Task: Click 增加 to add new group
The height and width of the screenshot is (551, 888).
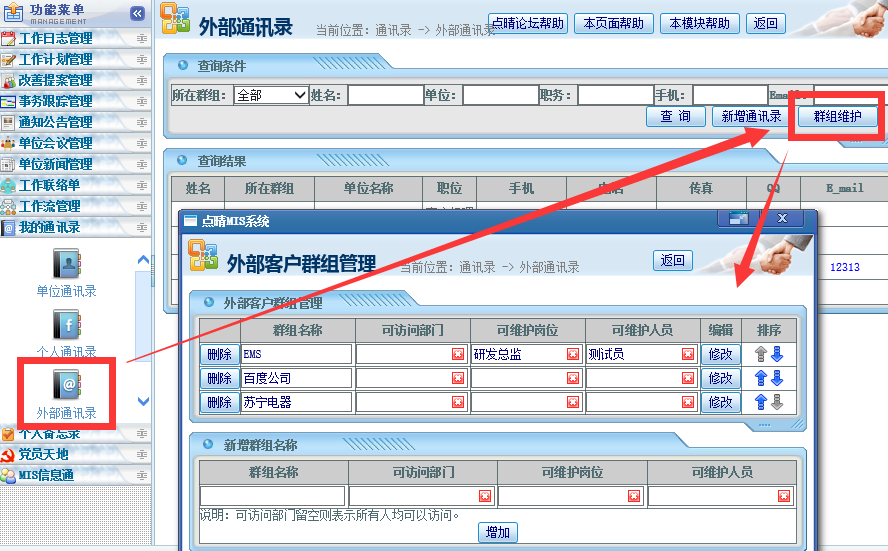Action: 497,532
